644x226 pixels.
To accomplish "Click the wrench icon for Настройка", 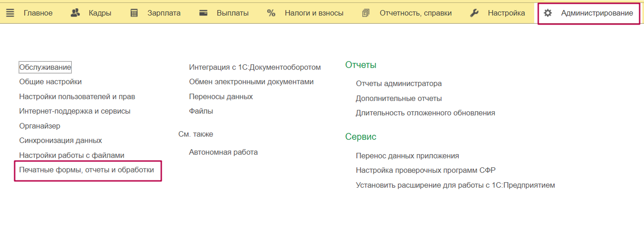I will click(x=474, y=13).
